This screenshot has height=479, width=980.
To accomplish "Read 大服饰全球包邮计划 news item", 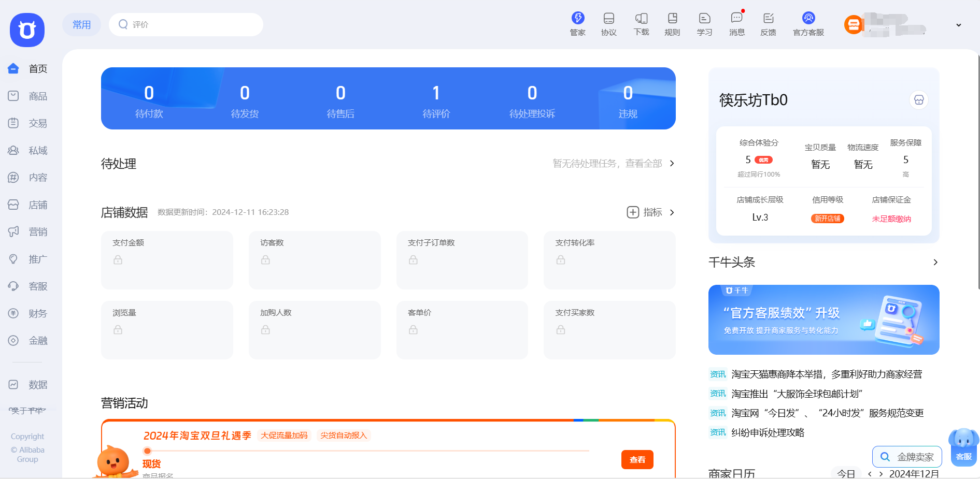I will point(797,394).
